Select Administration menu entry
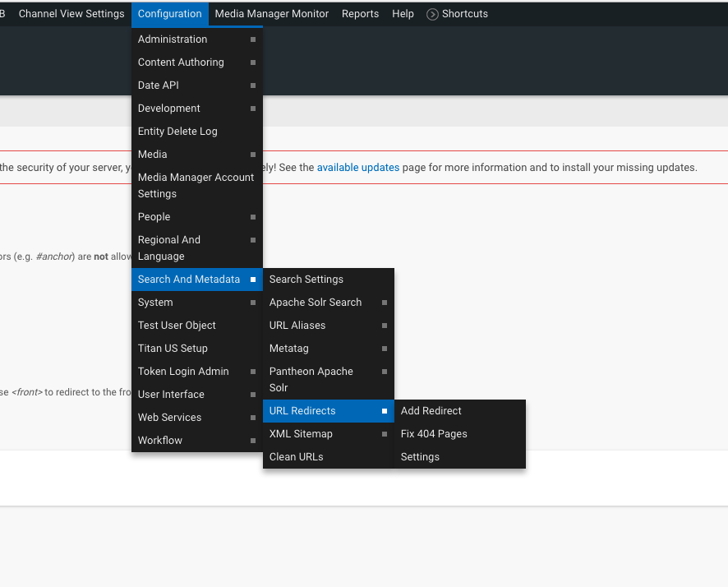Screen dimensions: 728x587 click(x=197, y=39)
